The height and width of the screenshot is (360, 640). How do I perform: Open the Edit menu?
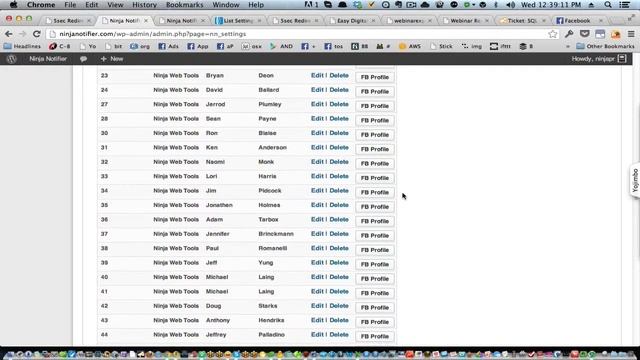point(91,5)
